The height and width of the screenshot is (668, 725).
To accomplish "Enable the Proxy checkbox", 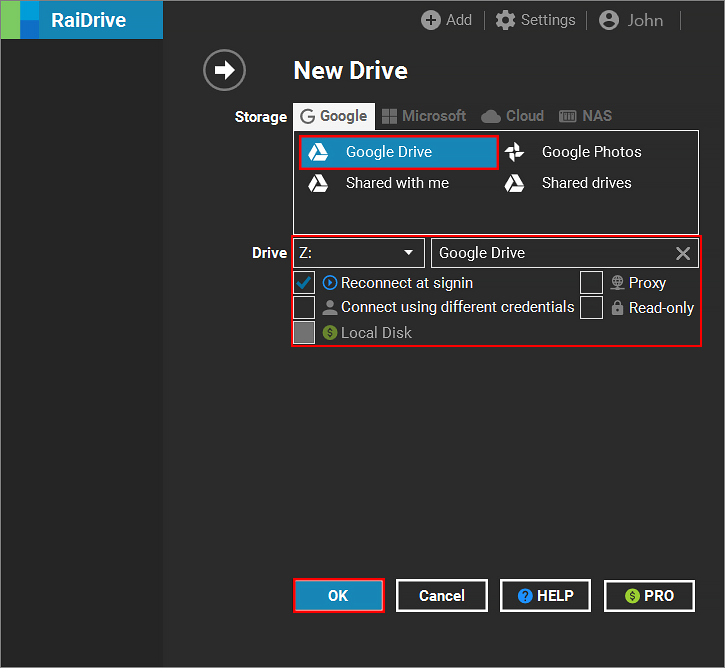I will 591,282.
